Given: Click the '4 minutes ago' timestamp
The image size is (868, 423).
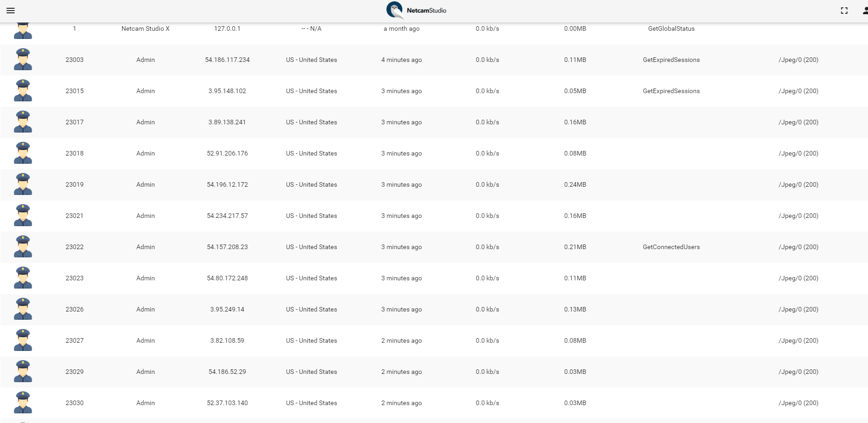Looking at the screenshot, I should point(401,60).
